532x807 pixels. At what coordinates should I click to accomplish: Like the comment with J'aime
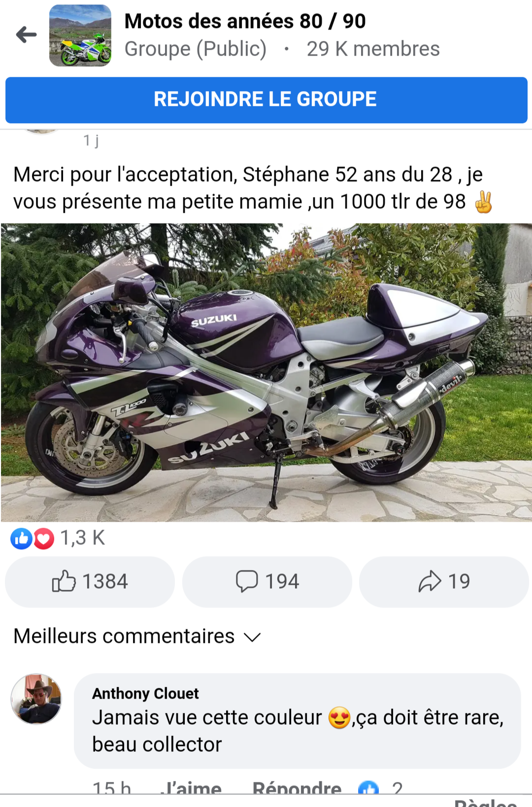point(191,787)
